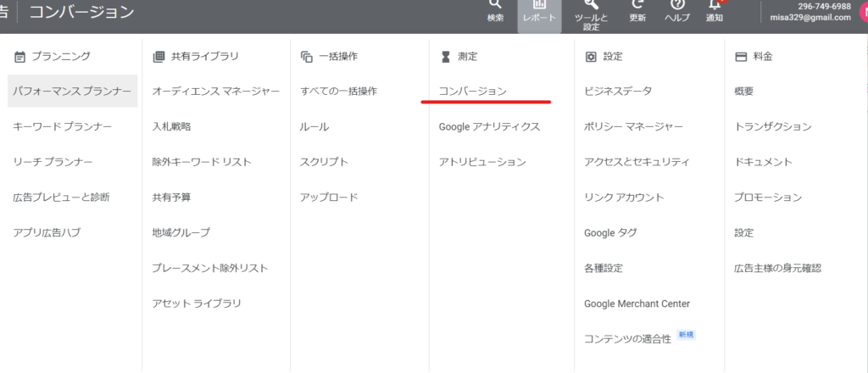
Task: Open オーディエンス マネージャー
Action: 215,91
